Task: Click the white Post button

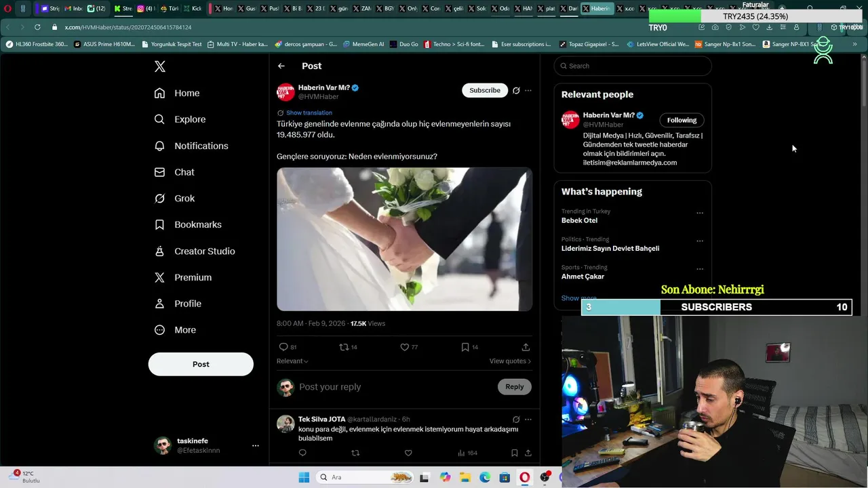Action: point(201,364)
